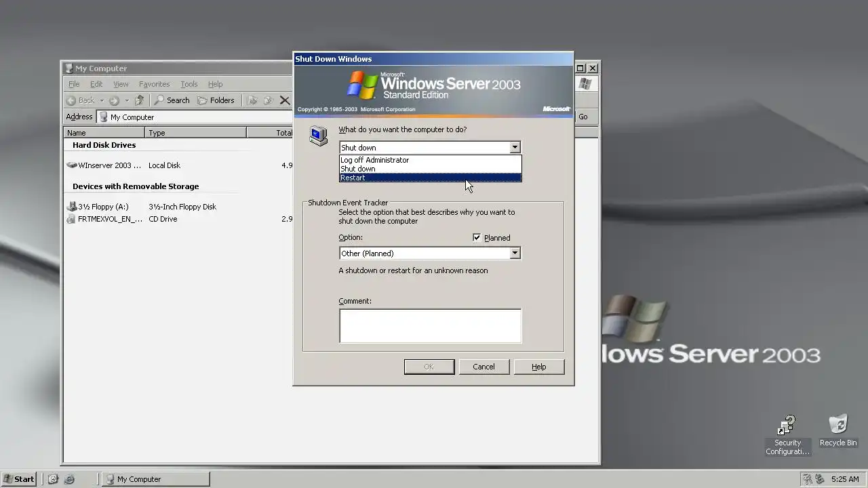Click the 'Local Disk' type text
868x488 pixels.
[164, 165]
